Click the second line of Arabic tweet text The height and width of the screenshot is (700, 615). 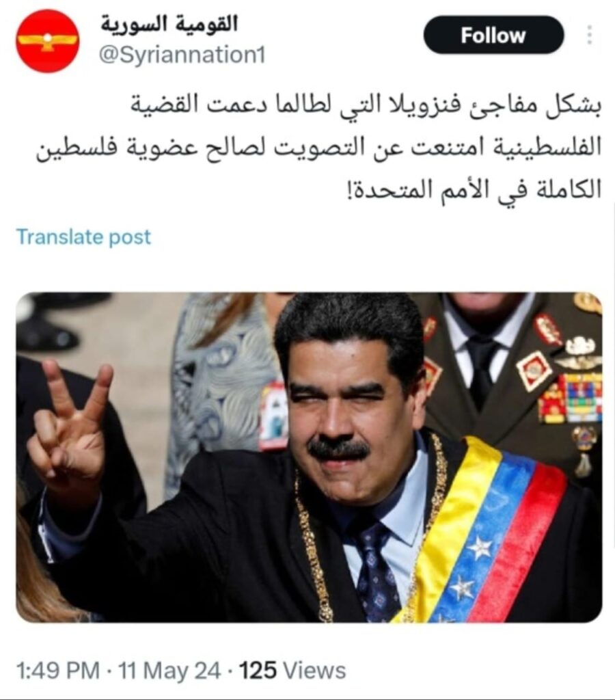318,148
